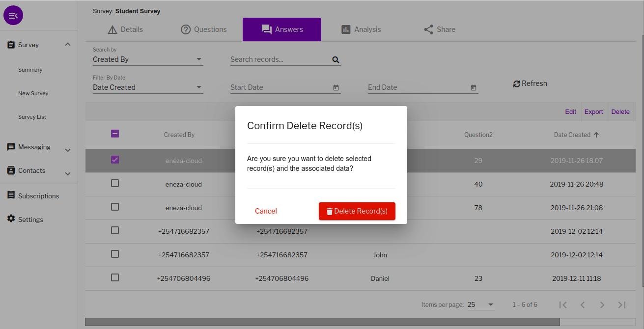Check the blank-name 2019-12-02 12:14 row checkbox
Screen dimensions: 644x329
(115, 230)
